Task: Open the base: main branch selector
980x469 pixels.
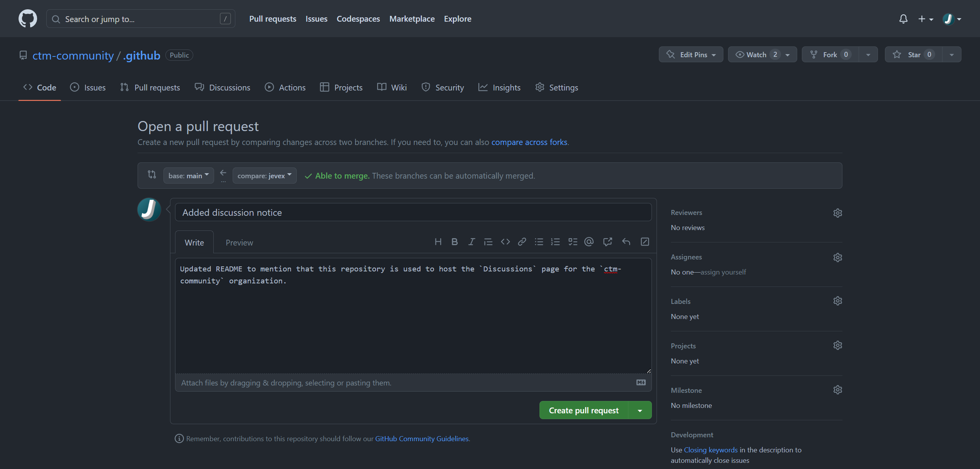Action: click(189, 176)
